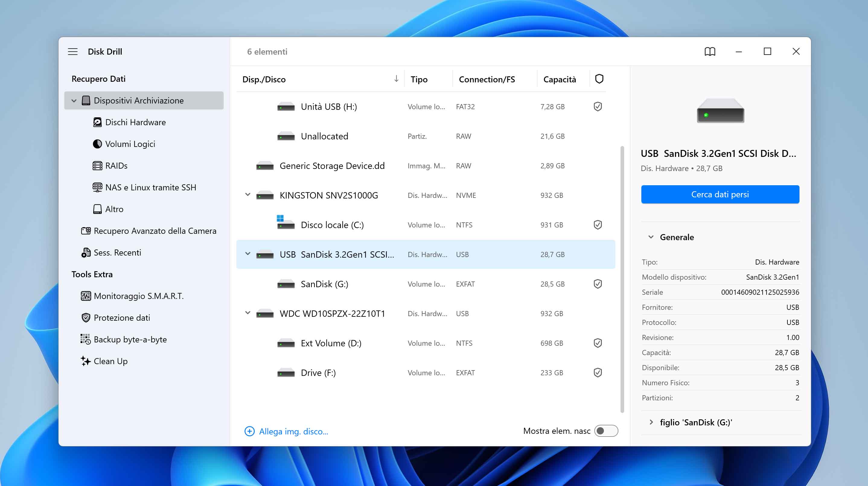Image resolution: width=868 pixels, height=486 pixels.
Task: Click EXFAT file system of Drive (F:)
Action: click(465, 373)
